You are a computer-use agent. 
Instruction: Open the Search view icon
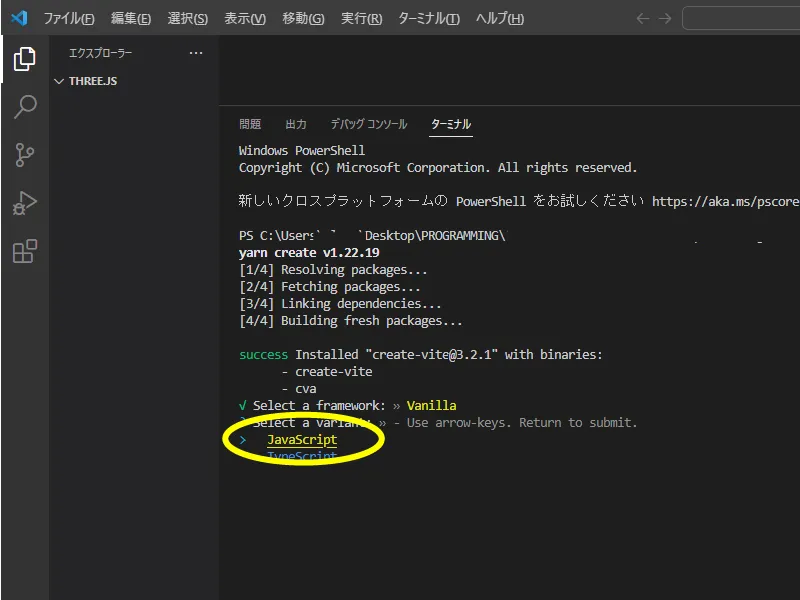[x=24, y=107]
